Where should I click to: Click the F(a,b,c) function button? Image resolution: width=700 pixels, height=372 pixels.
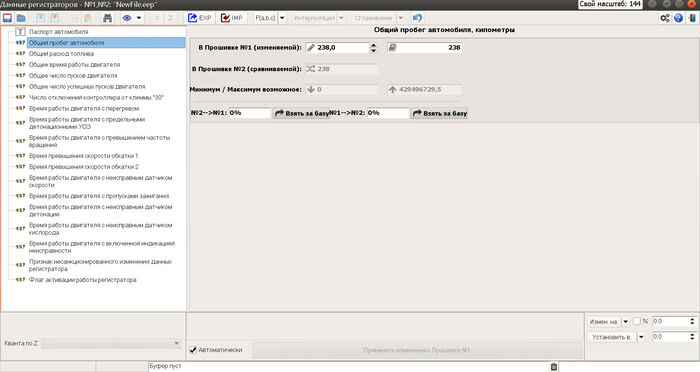click(265, 18)
